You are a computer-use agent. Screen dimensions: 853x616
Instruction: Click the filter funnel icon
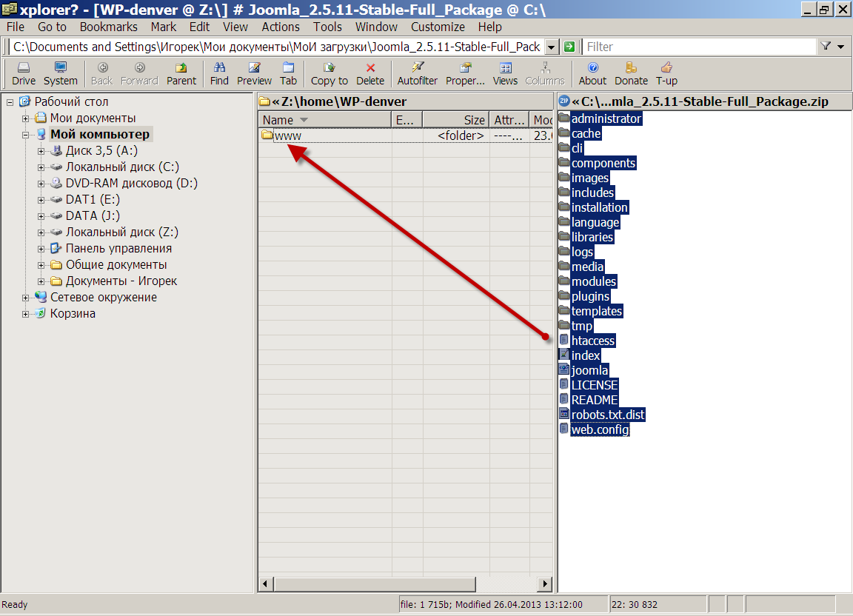coord(826,47)
